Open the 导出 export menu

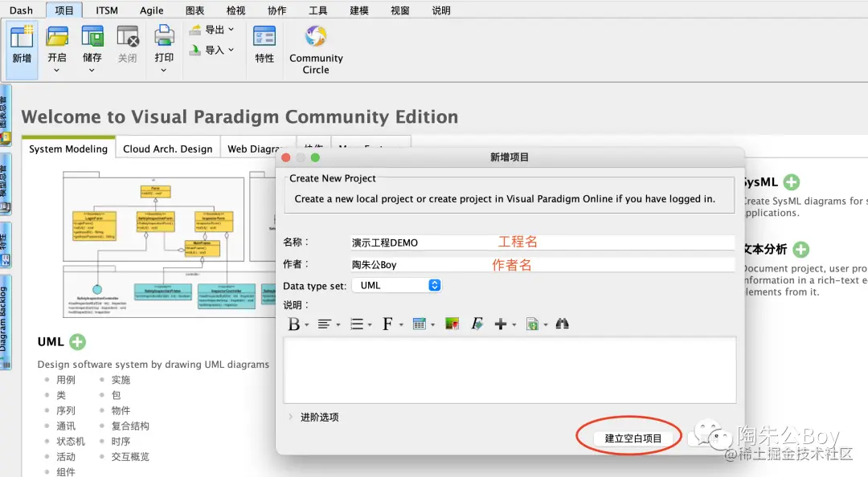pyautogui.click(x=212, y=30)
